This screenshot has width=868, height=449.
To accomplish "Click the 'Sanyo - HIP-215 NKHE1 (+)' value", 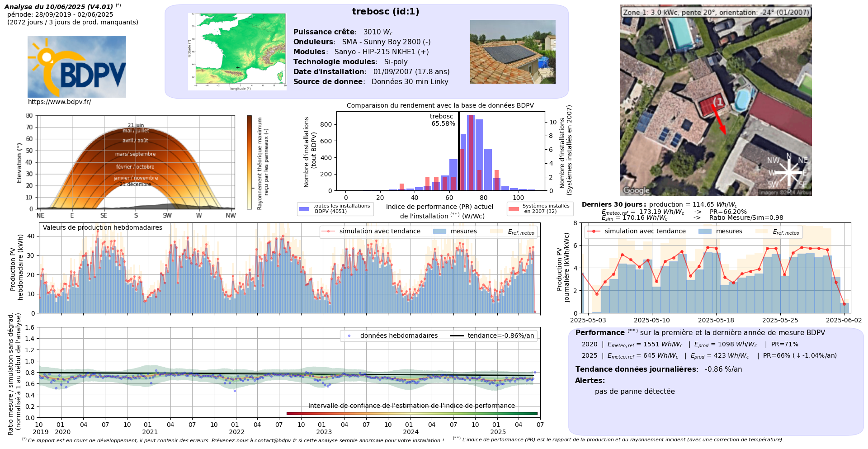I will coord(382,52).
